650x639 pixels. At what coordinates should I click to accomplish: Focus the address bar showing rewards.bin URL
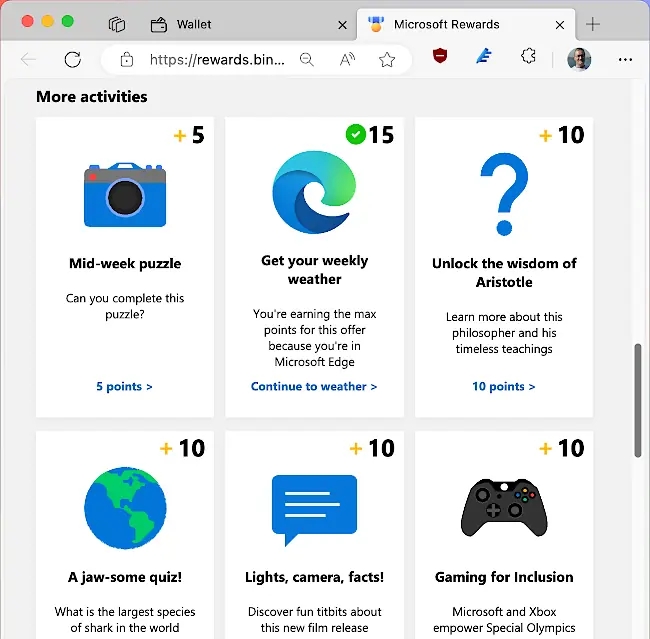pyautogui.click(x=217, y=60)
